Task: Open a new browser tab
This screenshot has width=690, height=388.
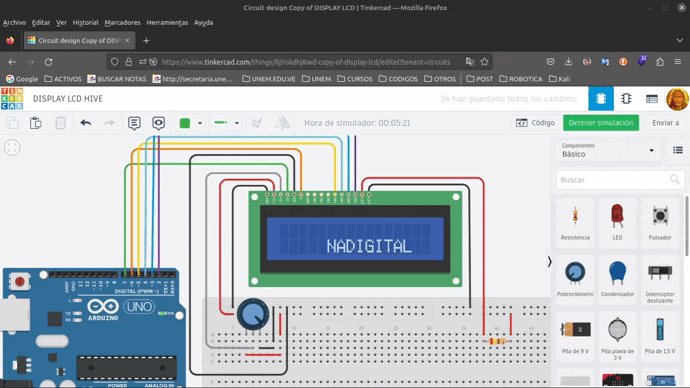Action: click(x=146, y=40)
